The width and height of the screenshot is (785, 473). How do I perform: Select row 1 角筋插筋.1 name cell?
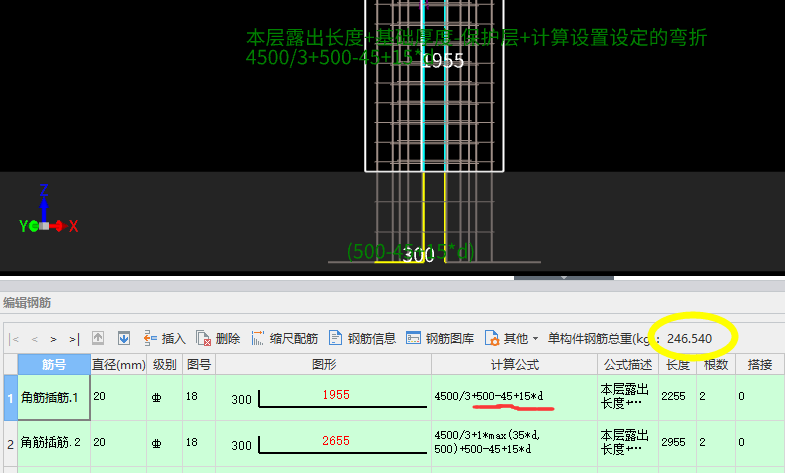[x=52, y=397]
